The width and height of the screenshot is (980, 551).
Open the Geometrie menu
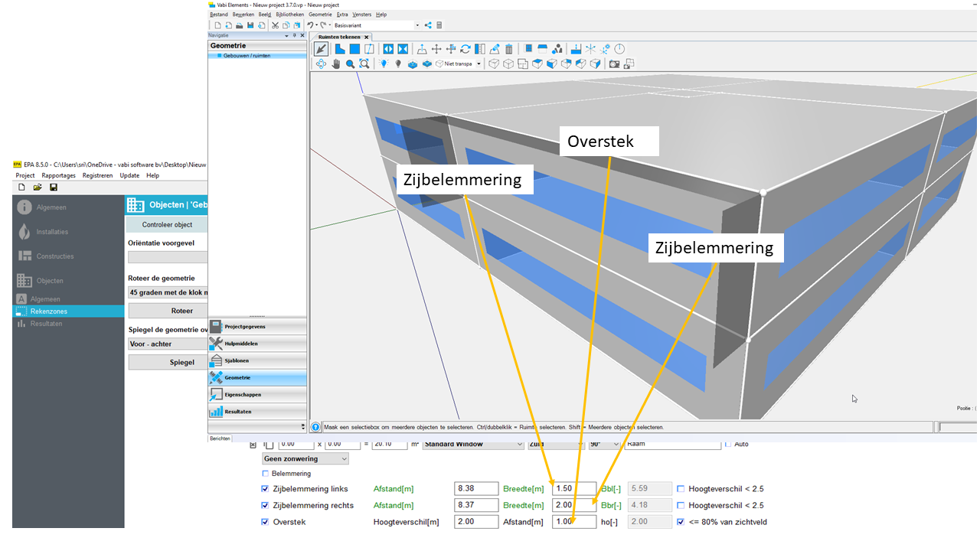pos(320,15)
